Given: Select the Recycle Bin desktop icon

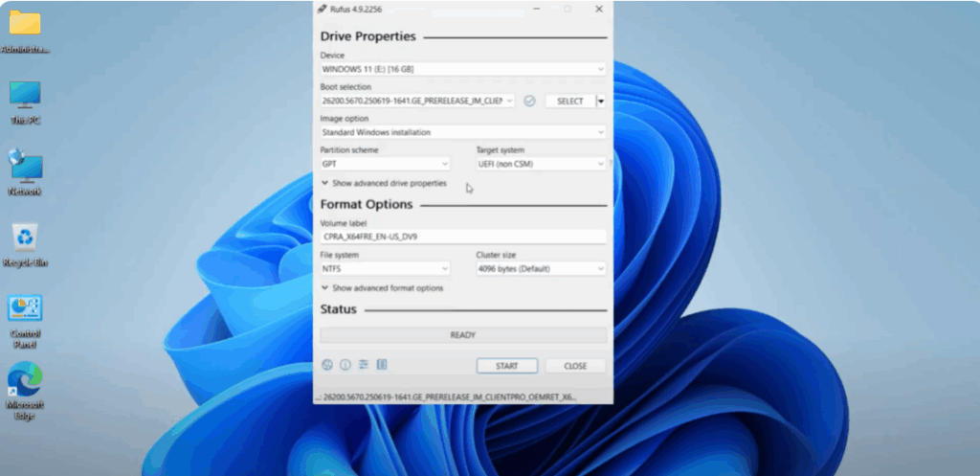Looking at the screenshot, I should click(x=25, y=245).
